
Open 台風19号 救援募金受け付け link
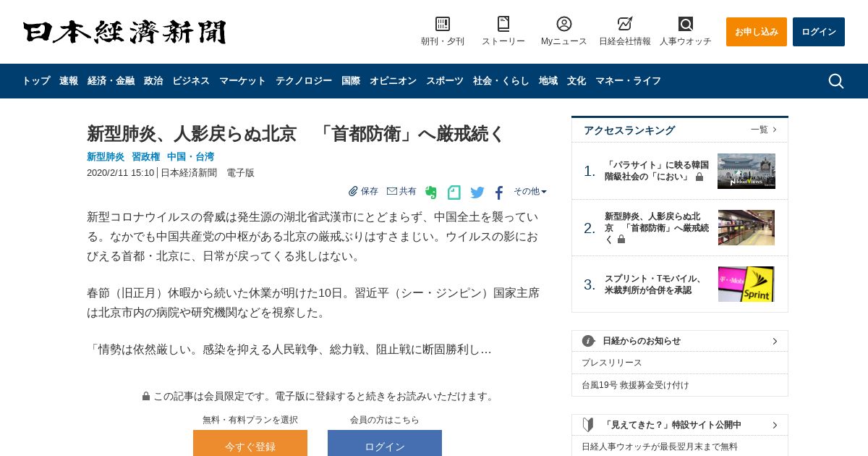635,385
